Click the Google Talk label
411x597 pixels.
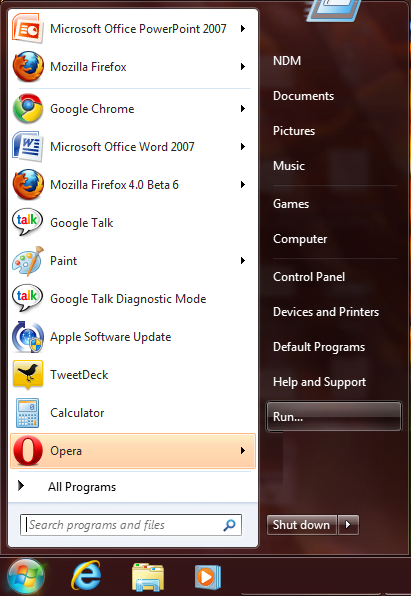pyautogui.click(x=82, y=223)
